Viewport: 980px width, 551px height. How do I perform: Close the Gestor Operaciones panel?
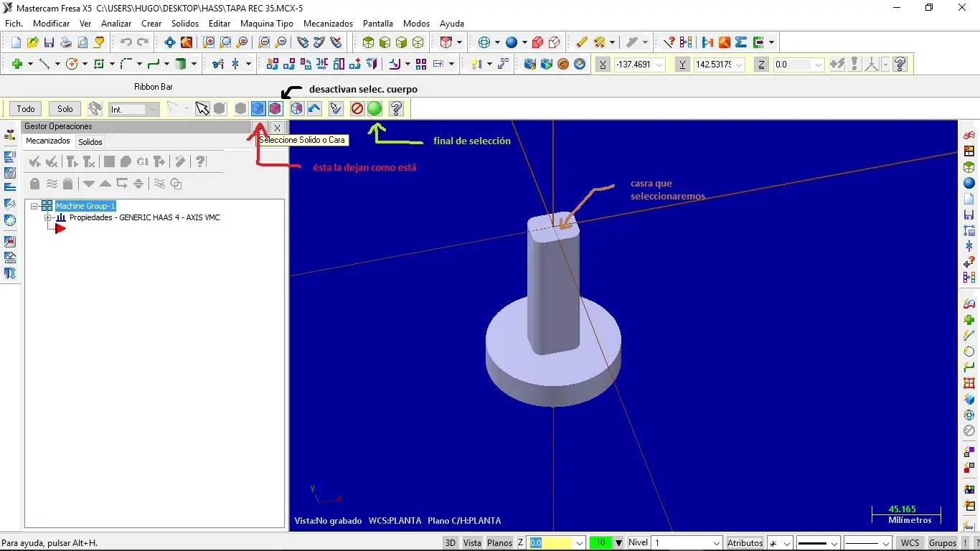[x=278, y=128]
